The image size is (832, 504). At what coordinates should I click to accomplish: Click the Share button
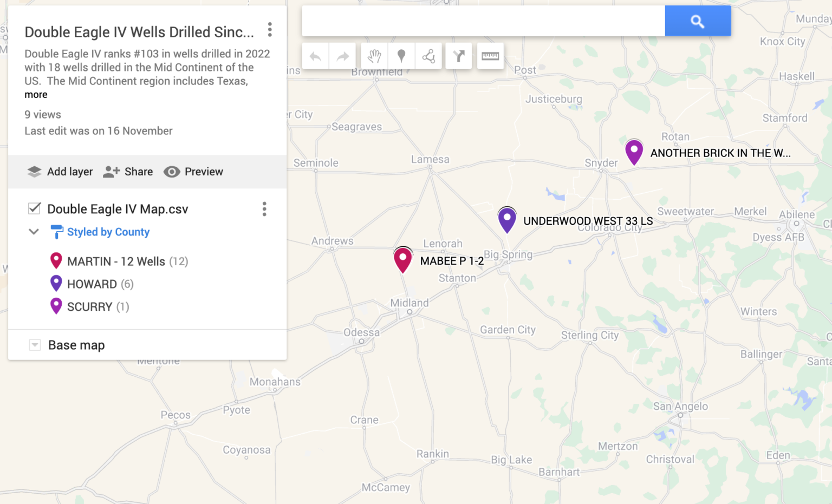click(128, 172)
